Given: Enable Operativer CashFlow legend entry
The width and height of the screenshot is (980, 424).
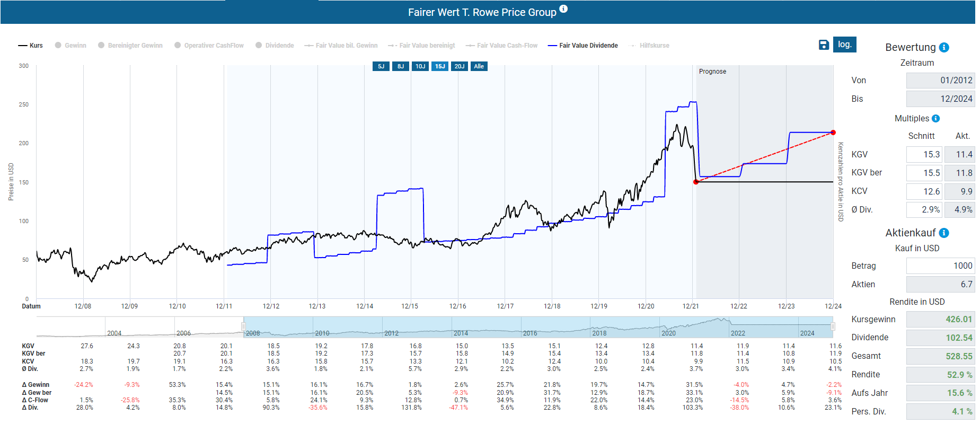Looking at the screenshot, I should (209, 46).
